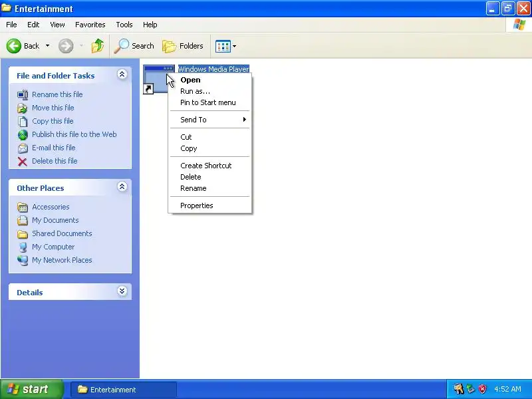532x399 pixels.
Task: Click E-mail this file link
Action: (54, 148)
